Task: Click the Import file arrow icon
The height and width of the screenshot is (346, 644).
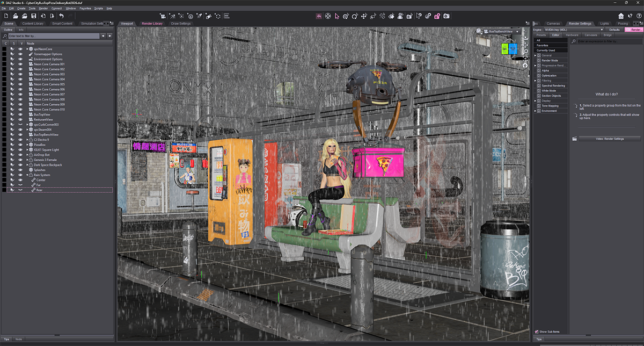Action: click(43, 16)
